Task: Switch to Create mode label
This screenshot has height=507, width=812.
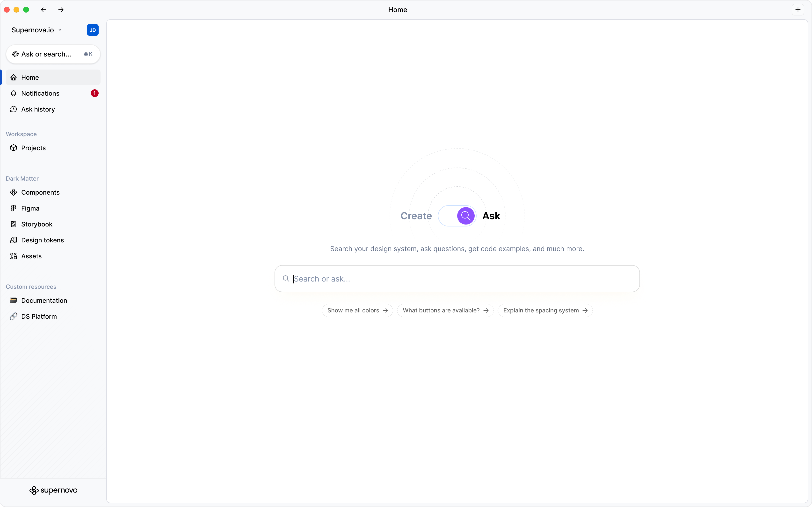Action: coord(416,216)
